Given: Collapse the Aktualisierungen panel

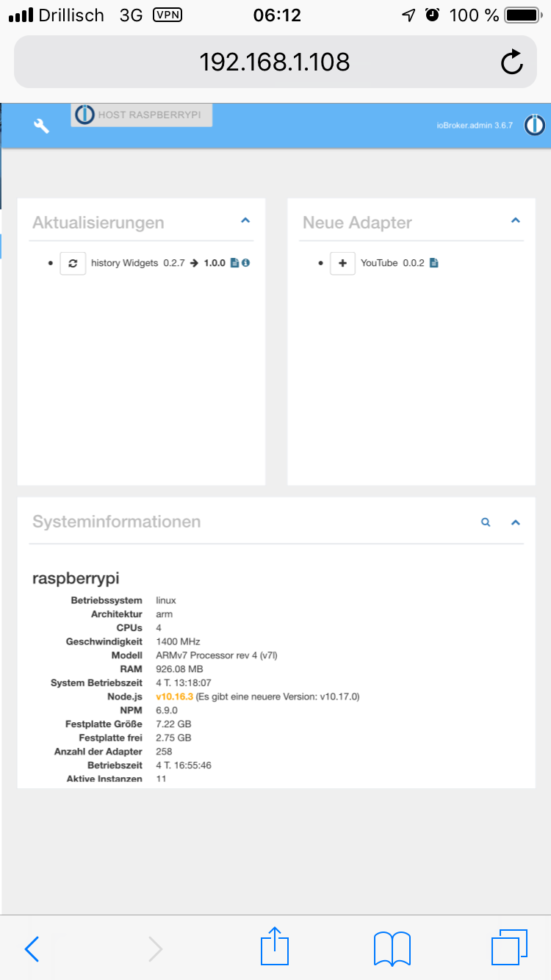Looking at the screenshot, I should click(x=245, y=220).
